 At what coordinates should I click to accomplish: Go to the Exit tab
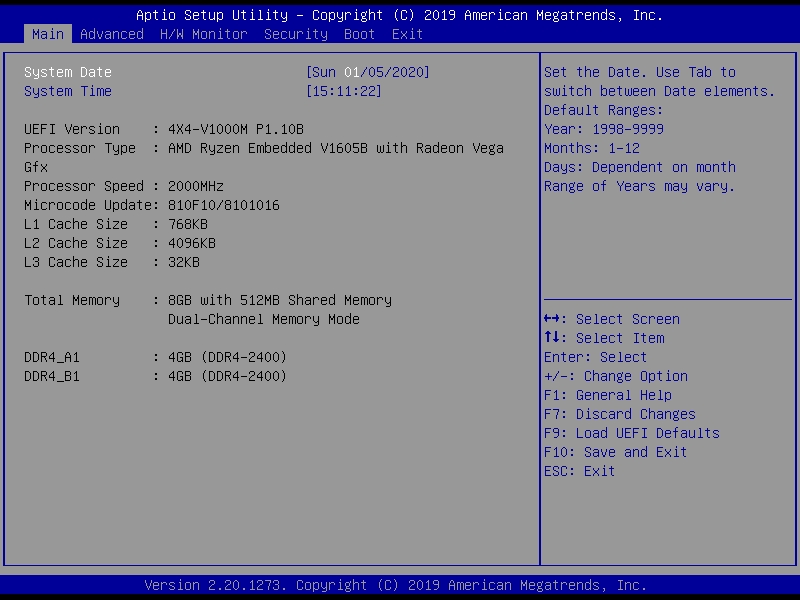coord(408,34)
